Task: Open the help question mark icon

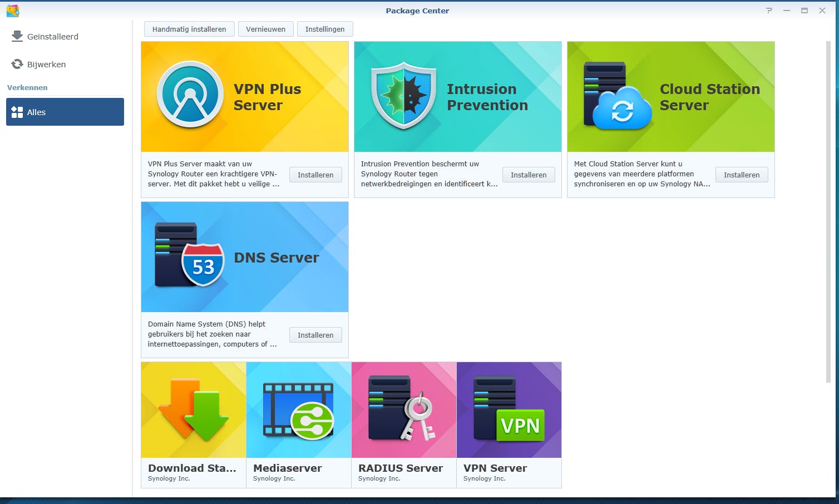Action: click(769, 11)
